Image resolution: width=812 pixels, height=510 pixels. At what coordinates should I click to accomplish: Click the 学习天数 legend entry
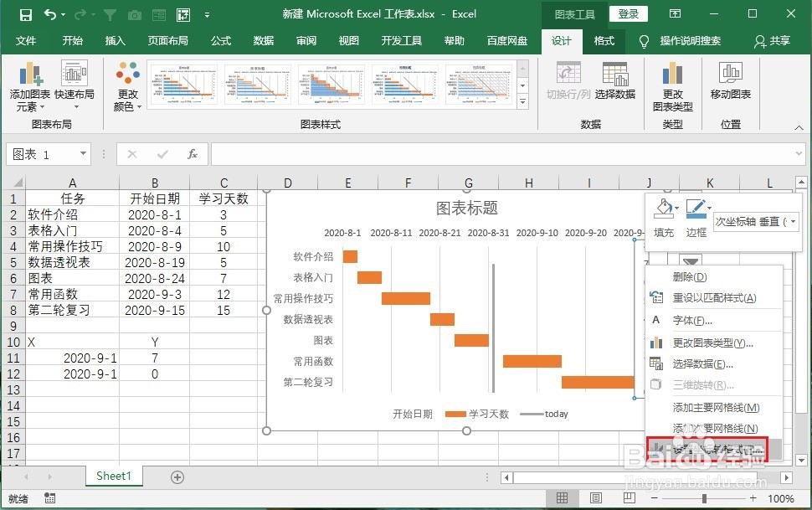click(x=477, y=414)
